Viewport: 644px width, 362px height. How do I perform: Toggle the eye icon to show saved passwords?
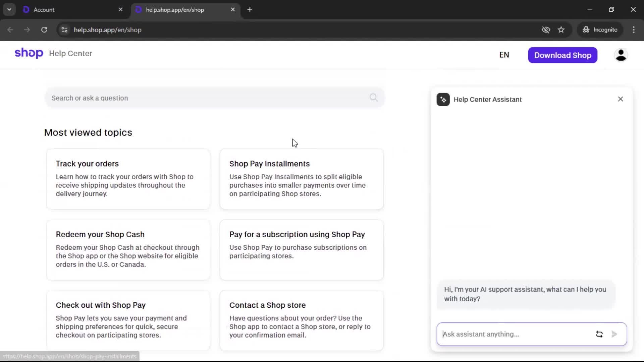click(546, 30)
